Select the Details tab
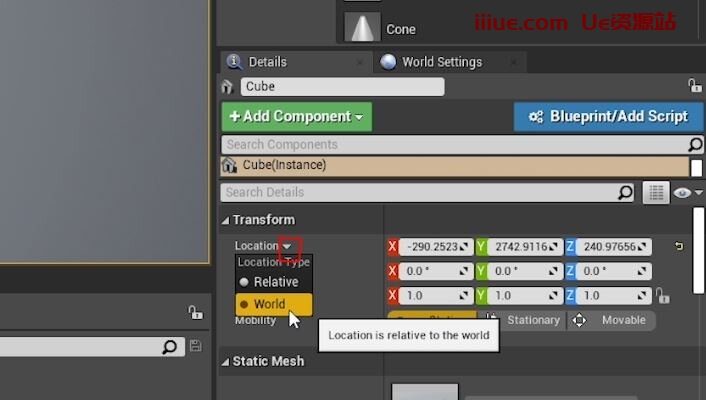706x400 pixels. (267, 62)
